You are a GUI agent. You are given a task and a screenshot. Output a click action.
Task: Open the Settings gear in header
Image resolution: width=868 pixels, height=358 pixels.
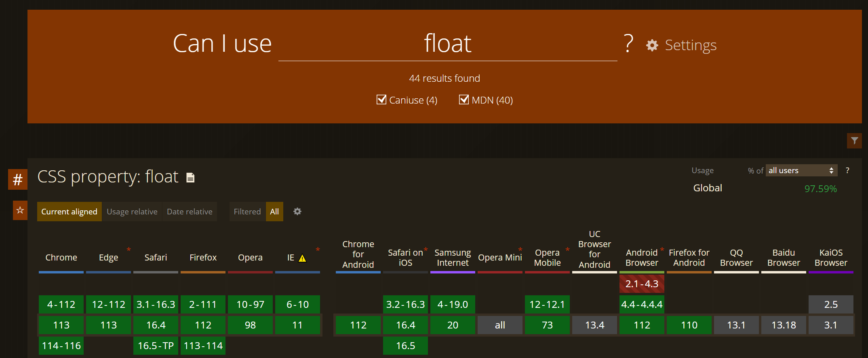[652, 45]
